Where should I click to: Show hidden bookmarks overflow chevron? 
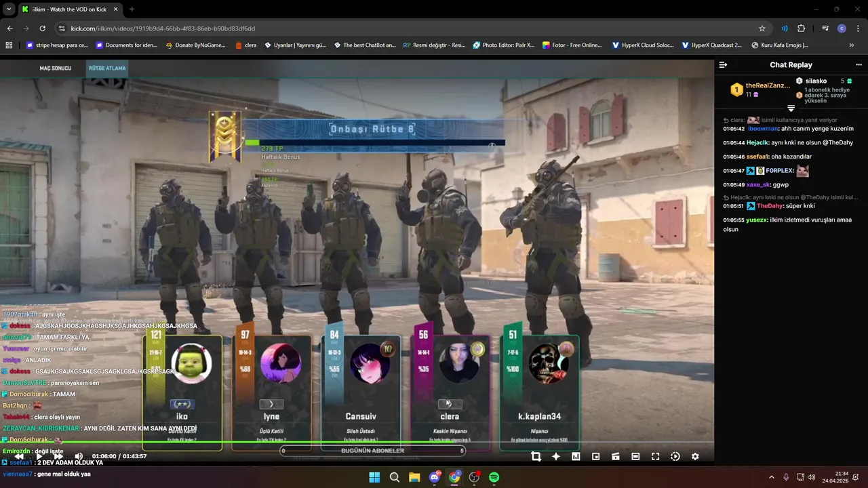point(852,45)
